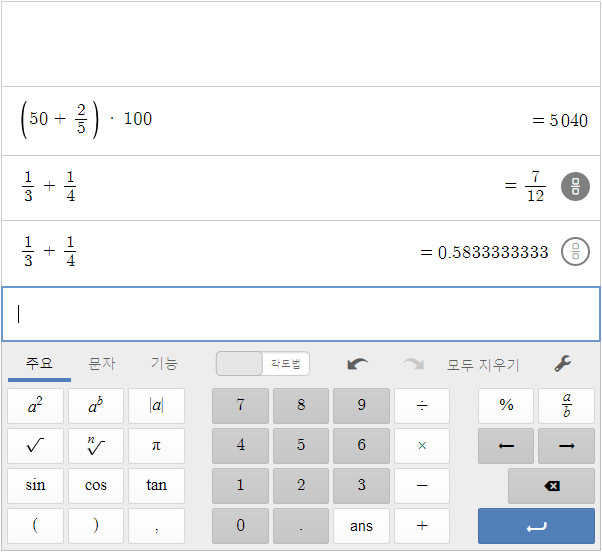Tap the digit 7 key
This screenshot has width=602, height=552.
(240, 406)
